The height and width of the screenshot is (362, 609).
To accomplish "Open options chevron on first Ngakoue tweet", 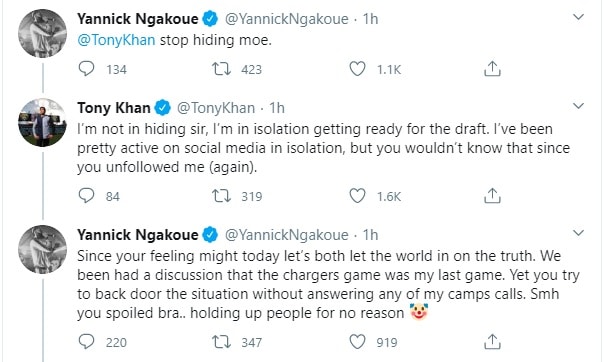I will coord(578,17).
